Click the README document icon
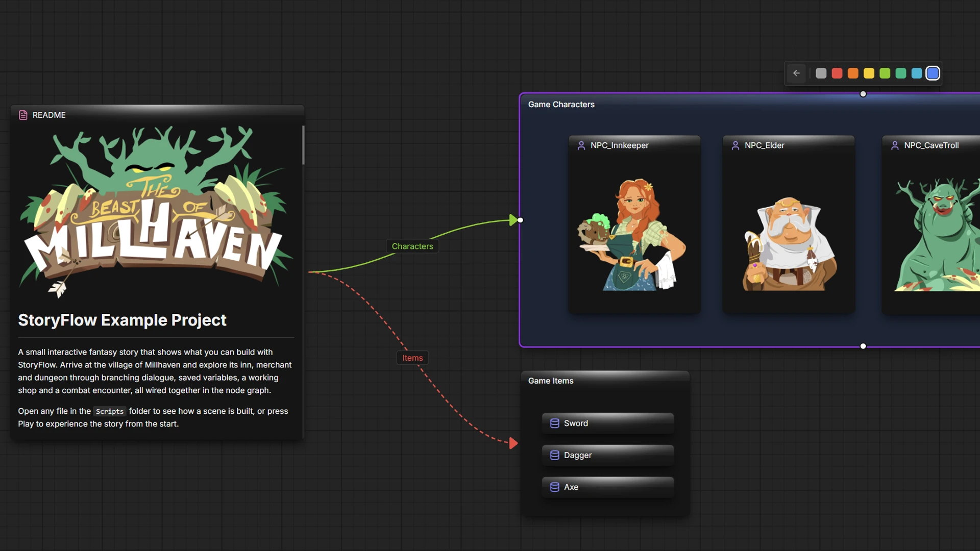980x551 pixels. pyautogui.click(x=23, y=115)
